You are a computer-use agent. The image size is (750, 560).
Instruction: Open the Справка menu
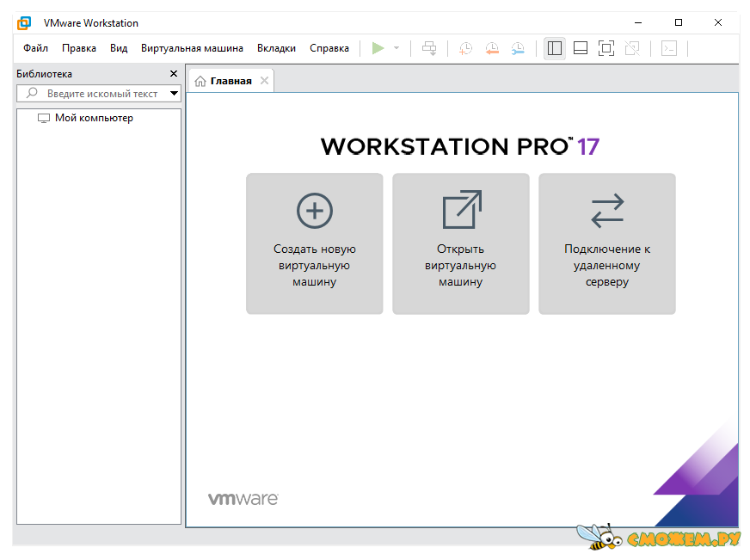329,48
